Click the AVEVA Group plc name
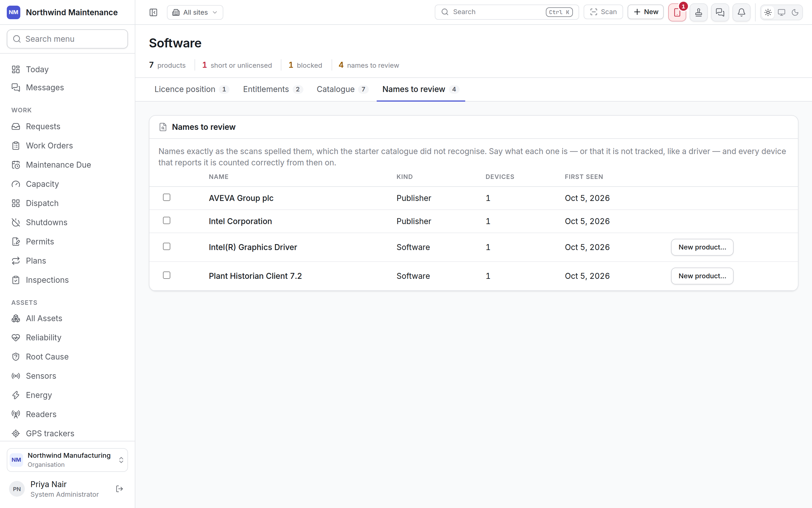 point(241,198)
